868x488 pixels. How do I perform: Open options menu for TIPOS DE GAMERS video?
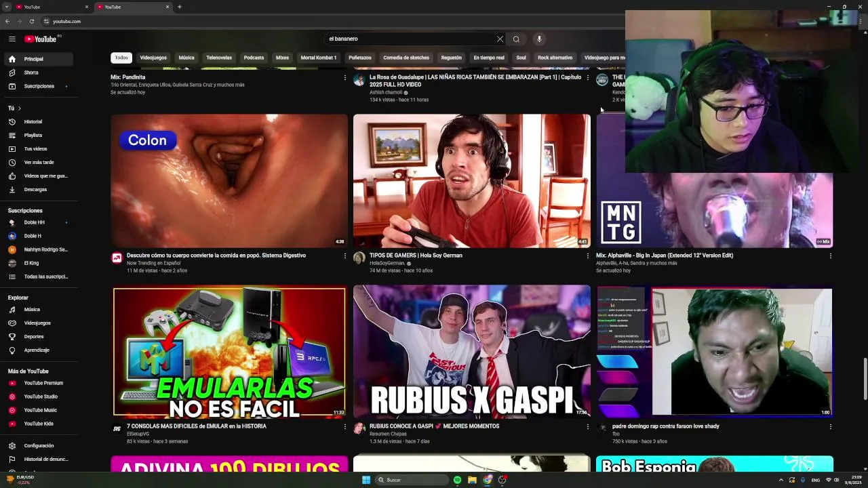coord(587,256)
